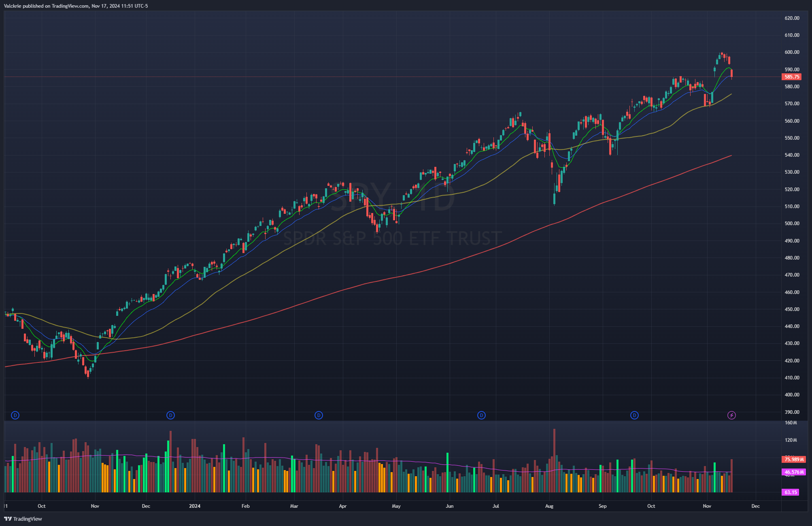Click the magenta 46.576M volume average label
This screenshot has width=812, height=526.
click(x=794, y=472)
